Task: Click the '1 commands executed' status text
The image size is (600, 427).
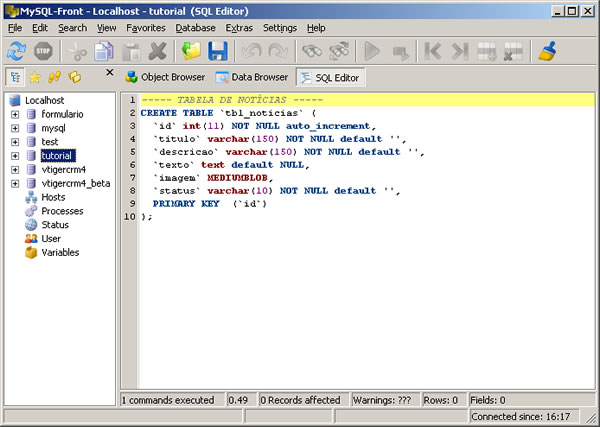Action: click(168, 400)
